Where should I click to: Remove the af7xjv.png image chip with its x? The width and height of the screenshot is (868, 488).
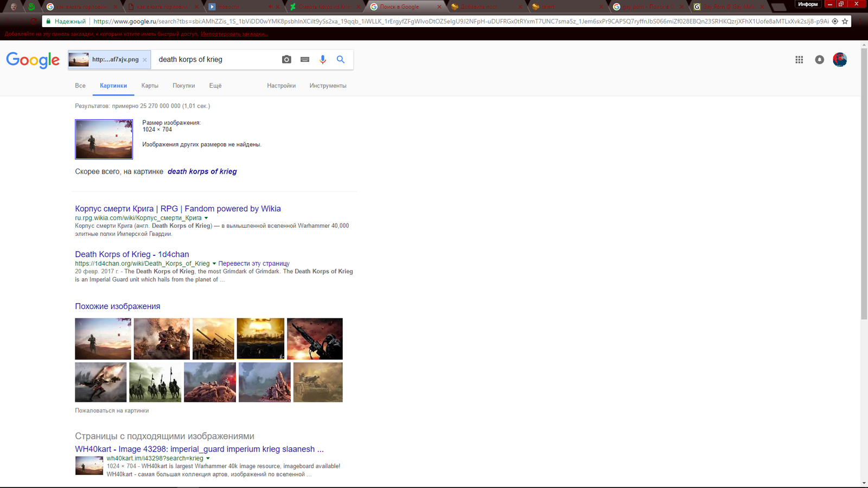point(145,60)
